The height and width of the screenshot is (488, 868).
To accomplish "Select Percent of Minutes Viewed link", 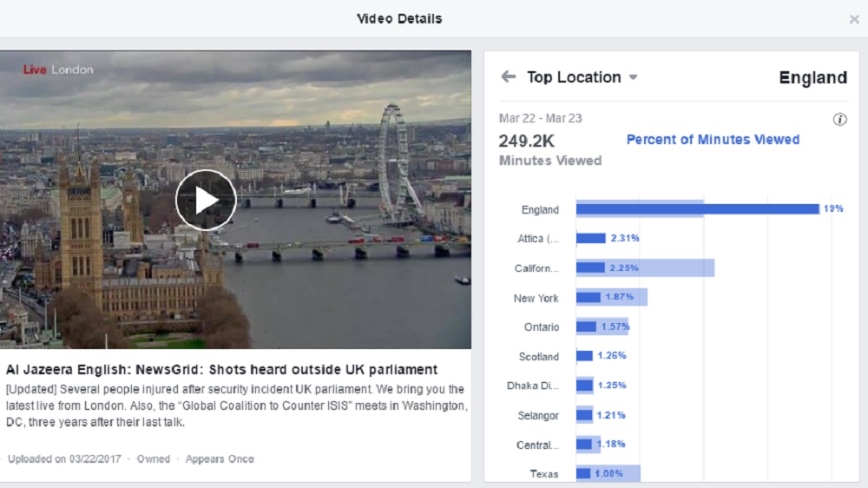I will click(713, 140).
